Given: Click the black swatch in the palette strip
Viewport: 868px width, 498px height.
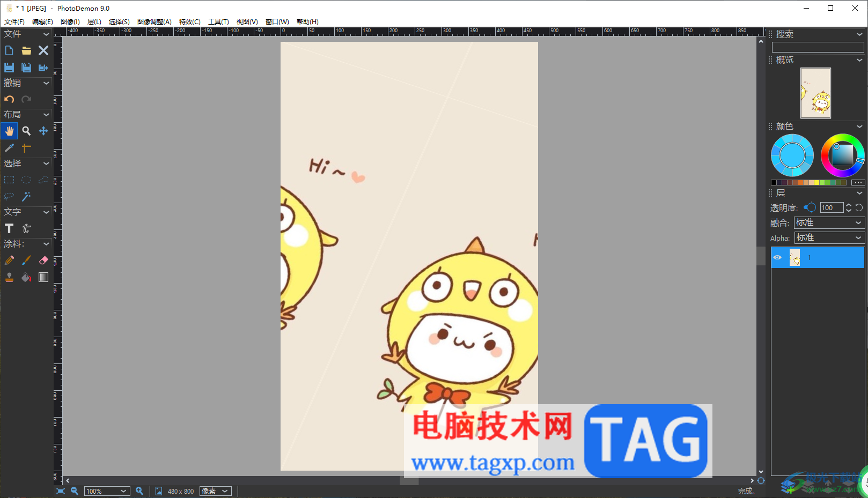Looking at the screenshot, I should click(774, 182).
